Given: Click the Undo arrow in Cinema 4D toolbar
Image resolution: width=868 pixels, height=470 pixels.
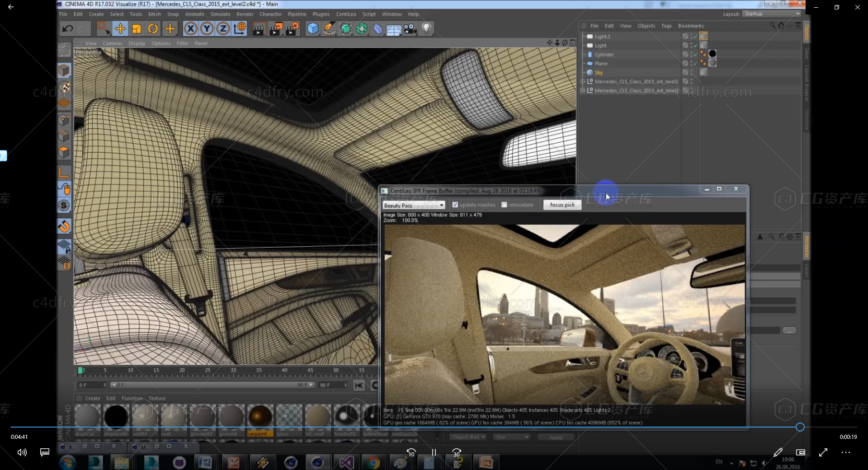Looking at the screenshot, I should tap(68, 29).
